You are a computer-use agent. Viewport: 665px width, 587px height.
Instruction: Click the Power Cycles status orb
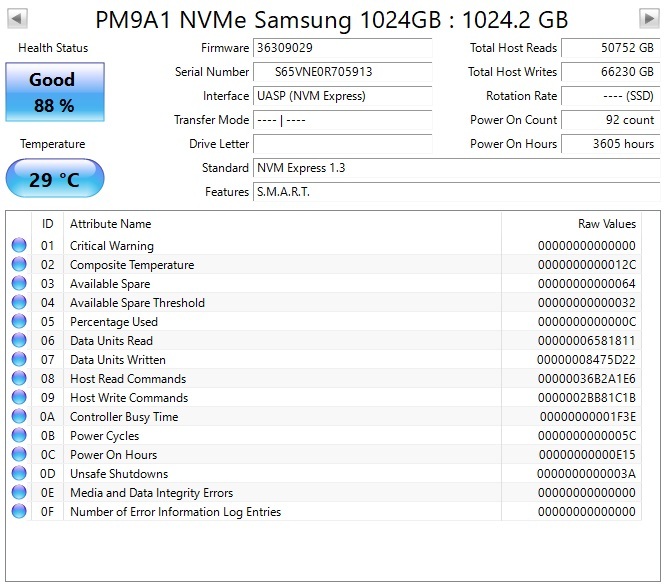point(19,435)
